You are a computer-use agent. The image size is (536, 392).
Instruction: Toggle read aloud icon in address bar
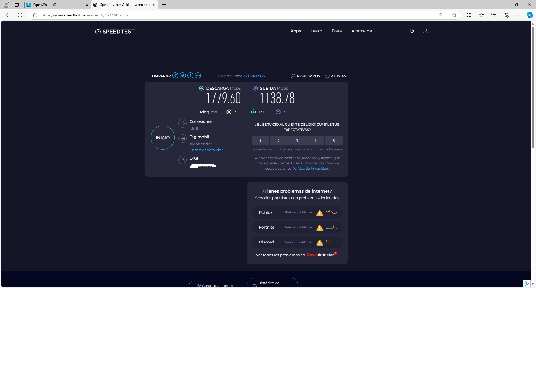[441, 15]
